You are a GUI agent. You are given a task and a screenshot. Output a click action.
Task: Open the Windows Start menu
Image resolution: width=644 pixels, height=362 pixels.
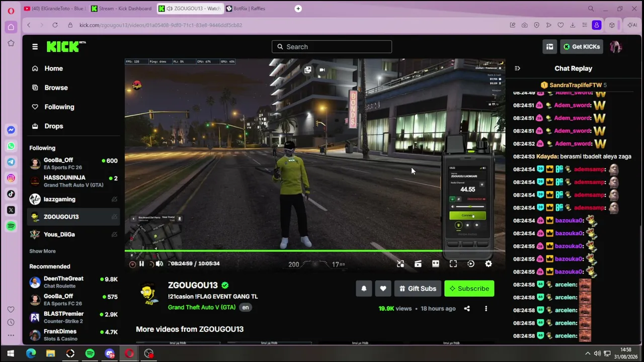(11, 353)
